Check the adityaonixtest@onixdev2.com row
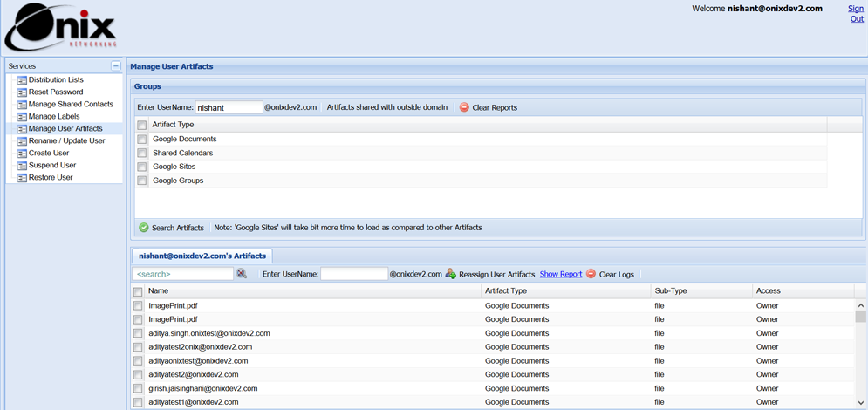868x410 pixels. pos(138,361)
